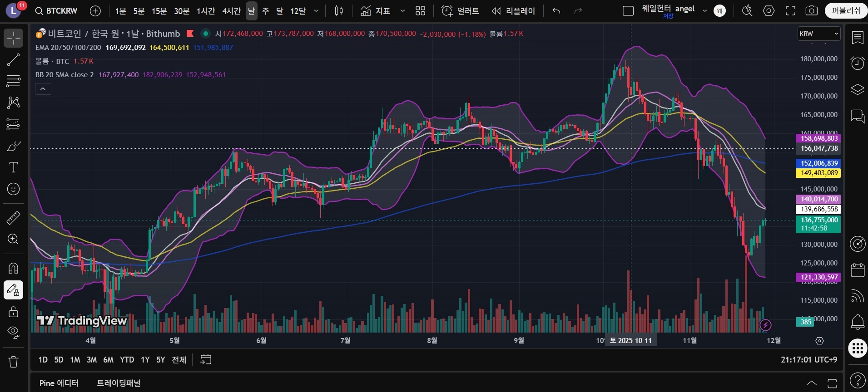This screenshot has width=868, height=392.
Task: Select the ruler measure tool
Action: [14, 218]
